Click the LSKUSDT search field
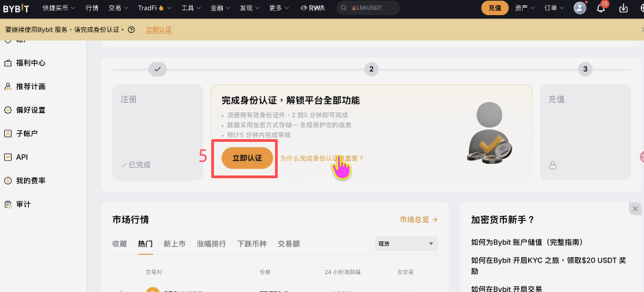 [x=368, y=8]
